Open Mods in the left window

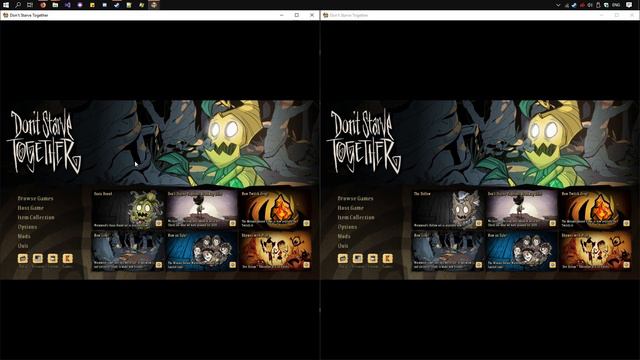[x=24, y=236]
